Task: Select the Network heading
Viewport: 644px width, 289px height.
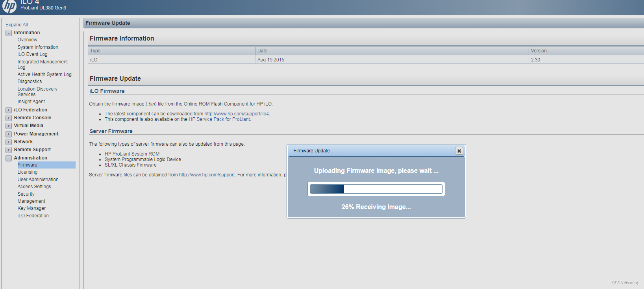Action: [x=23, y=142]
